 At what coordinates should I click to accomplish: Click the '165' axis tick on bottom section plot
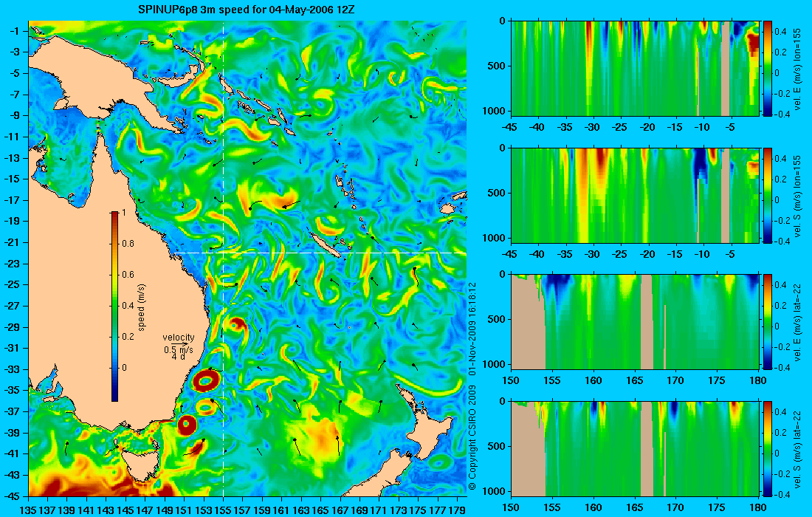coord(635,507)
